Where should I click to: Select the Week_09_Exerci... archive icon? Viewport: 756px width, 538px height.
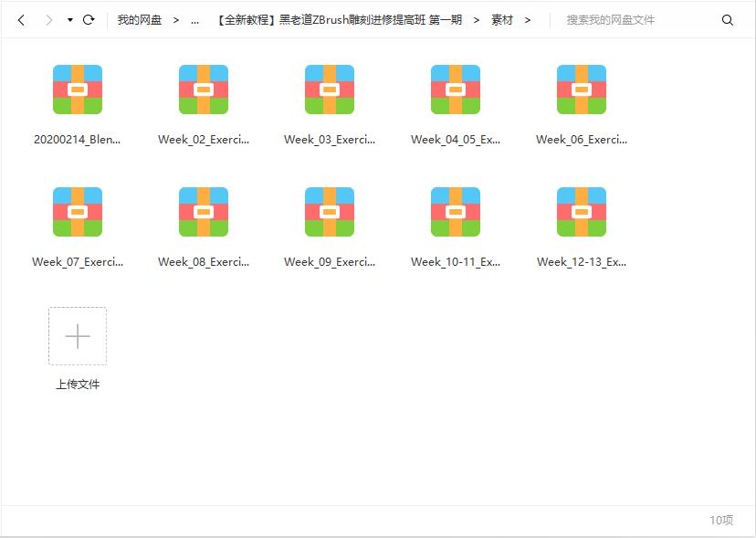[330, 212]
